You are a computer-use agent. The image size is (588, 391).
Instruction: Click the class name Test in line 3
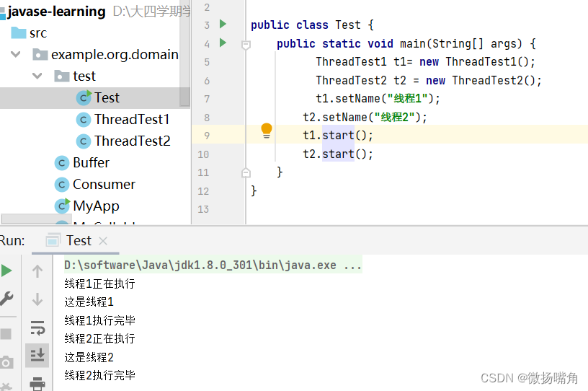347,25
